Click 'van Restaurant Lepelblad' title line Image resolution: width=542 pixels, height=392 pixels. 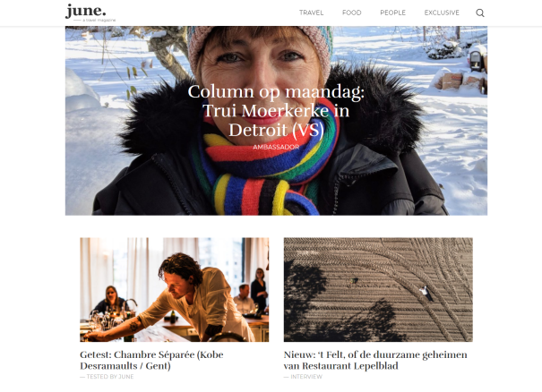click(x=340, y=366)
